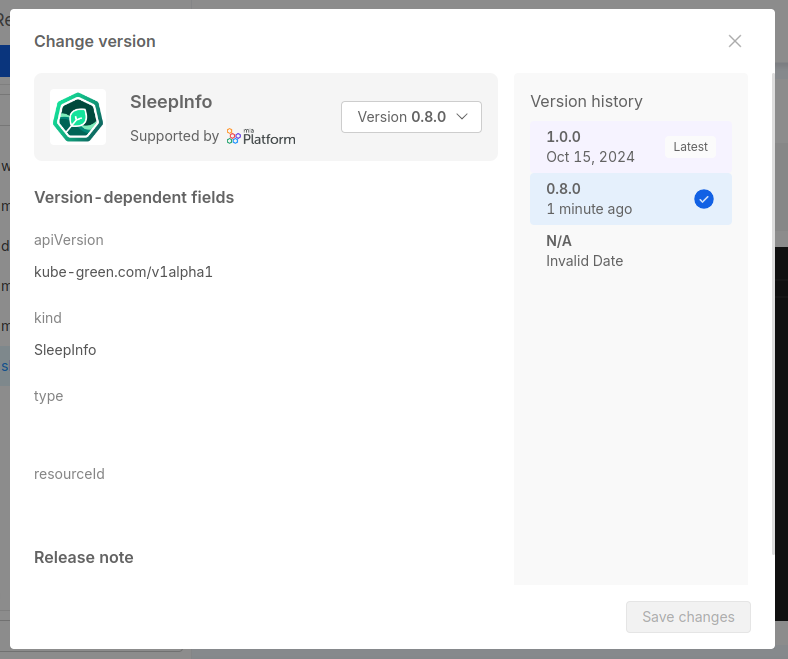Select version 1.0.0 in Version history

(600, 147)
